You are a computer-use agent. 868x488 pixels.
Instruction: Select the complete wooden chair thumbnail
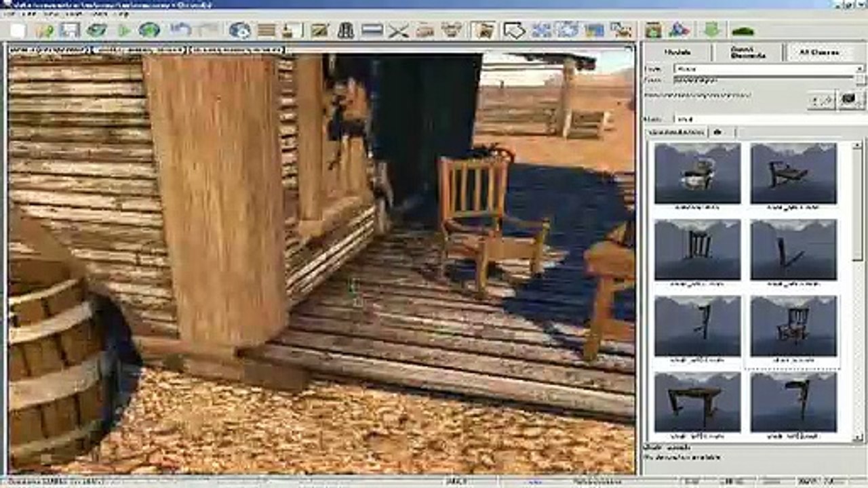pos(793,327)
